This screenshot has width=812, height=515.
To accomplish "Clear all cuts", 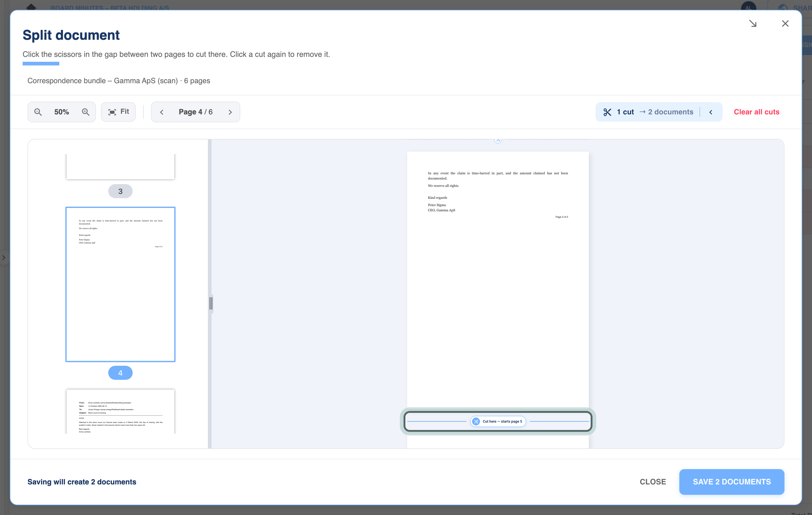I will tap(756, 112).
